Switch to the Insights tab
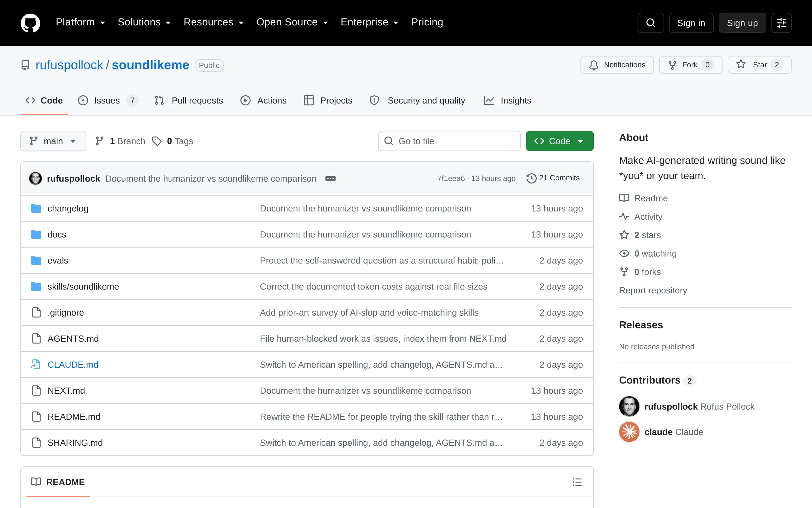 click(507, 100)
